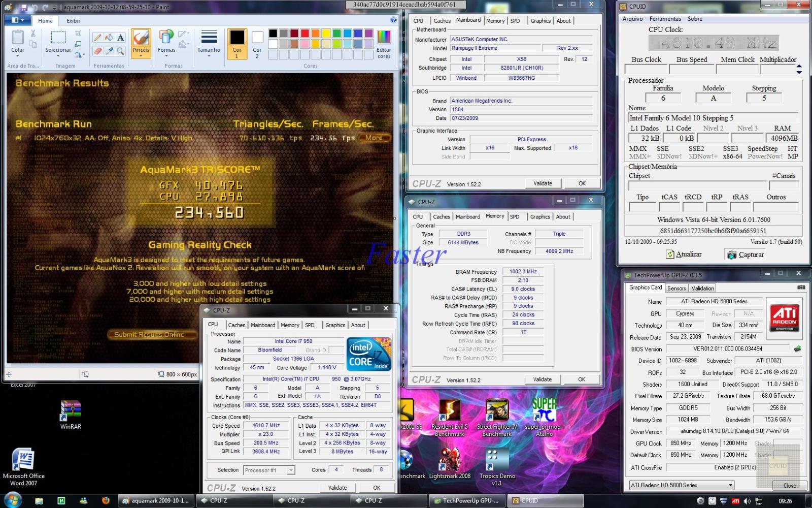Open the Arquivo menu in the CPUID window
Image resolution: width=812 pixels, height=508 pixels.
pos(632,19)
